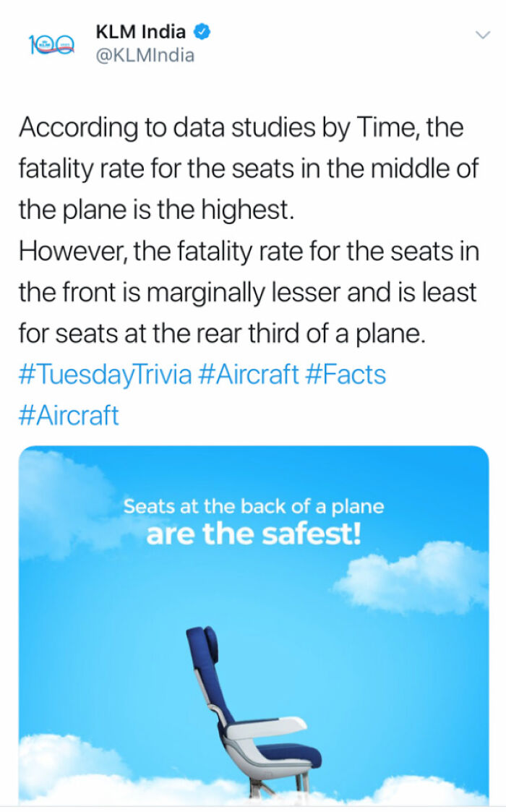
Task: Click the KLM India display name
Action: click(140, 31)
